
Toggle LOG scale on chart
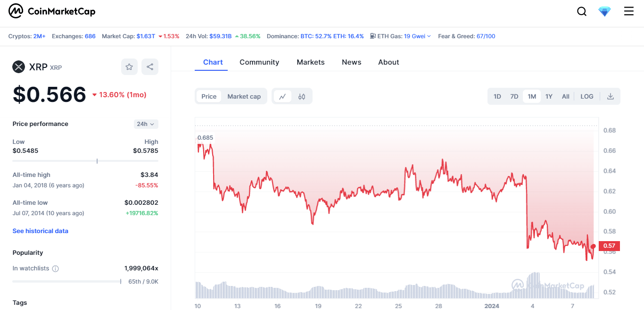pos(587,96)
